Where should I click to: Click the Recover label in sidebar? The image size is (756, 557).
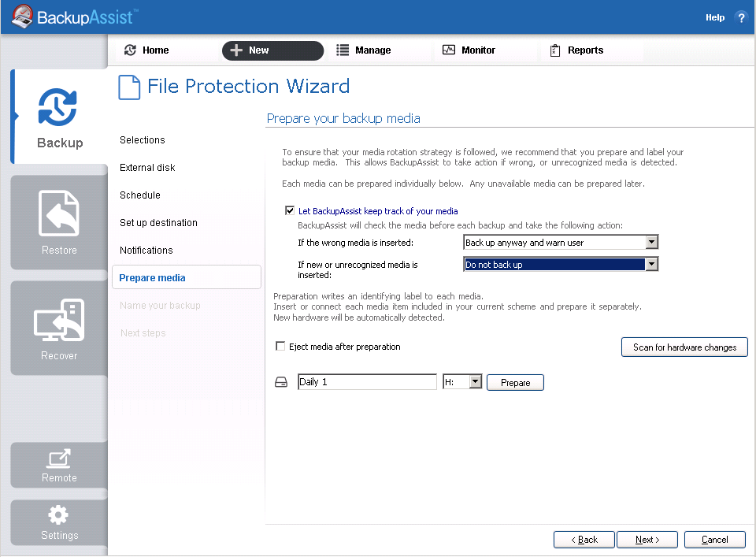point(59,355)
